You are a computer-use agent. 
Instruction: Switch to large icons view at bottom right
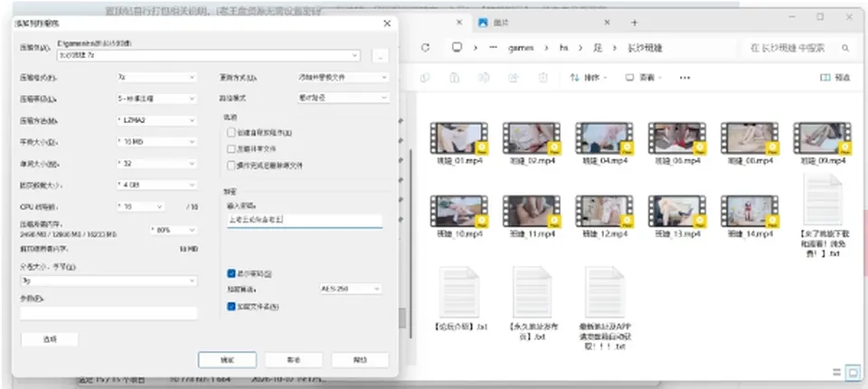click(x=853, y=371)
